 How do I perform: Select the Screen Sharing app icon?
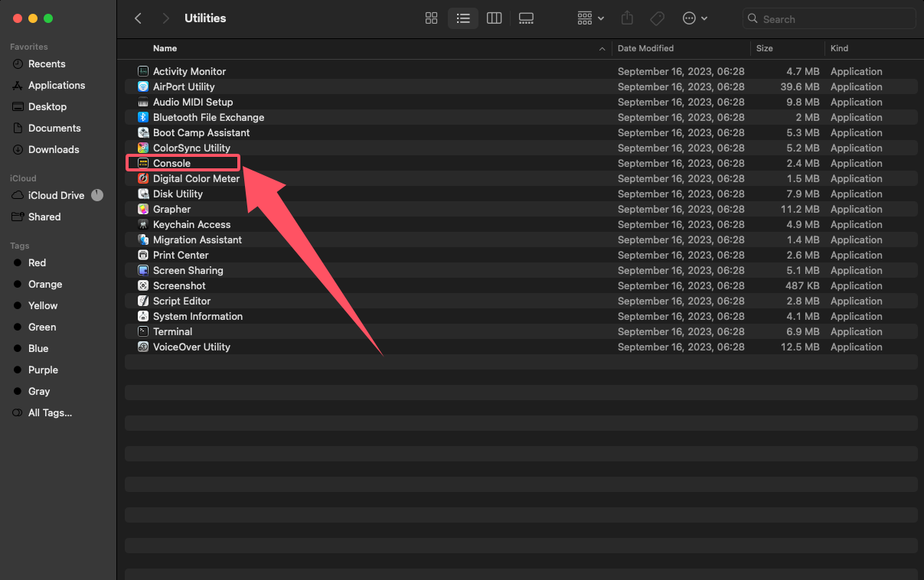[143, 270]
